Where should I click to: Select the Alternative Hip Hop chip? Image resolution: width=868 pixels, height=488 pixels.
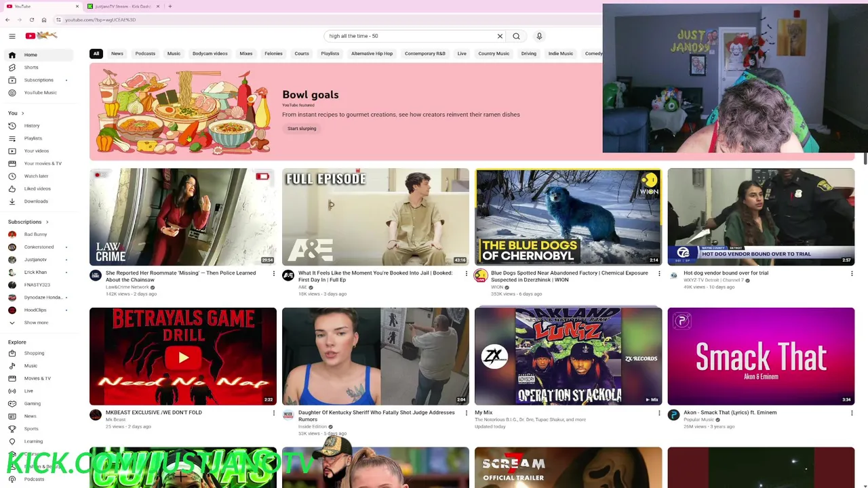point(372,54)
